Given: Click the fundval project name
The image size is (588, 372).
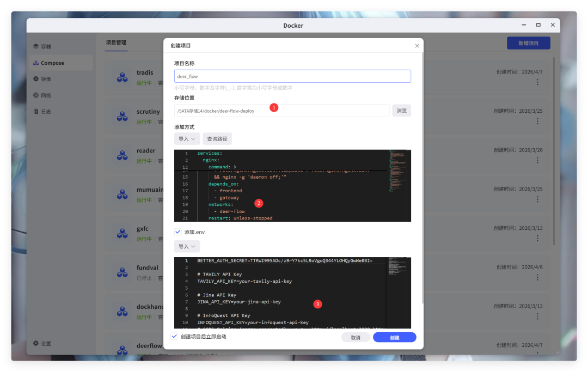Looking at the screenshot, I should 148,267.
